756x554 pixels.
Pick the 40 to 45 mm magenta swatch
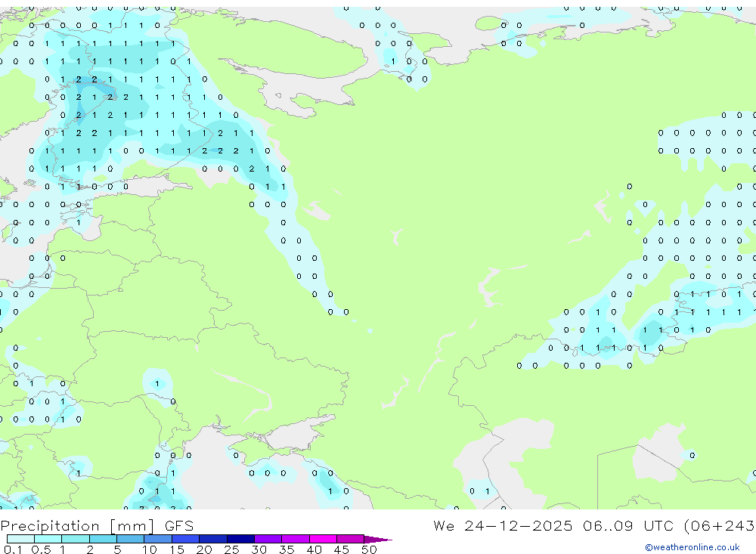(x=323, y=539)
